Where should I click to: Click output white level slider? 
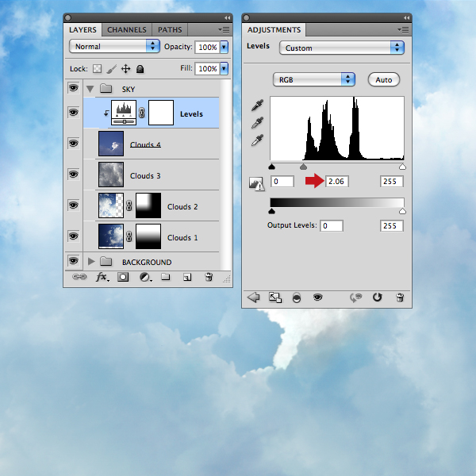[x=402, y=211]
